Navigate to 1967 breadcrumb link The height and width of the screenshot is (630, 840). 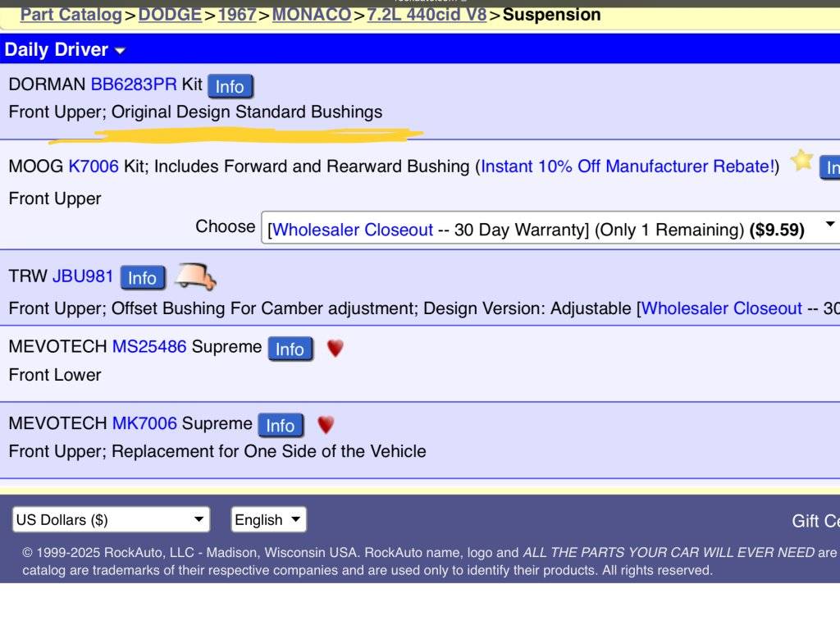point(236,14)
